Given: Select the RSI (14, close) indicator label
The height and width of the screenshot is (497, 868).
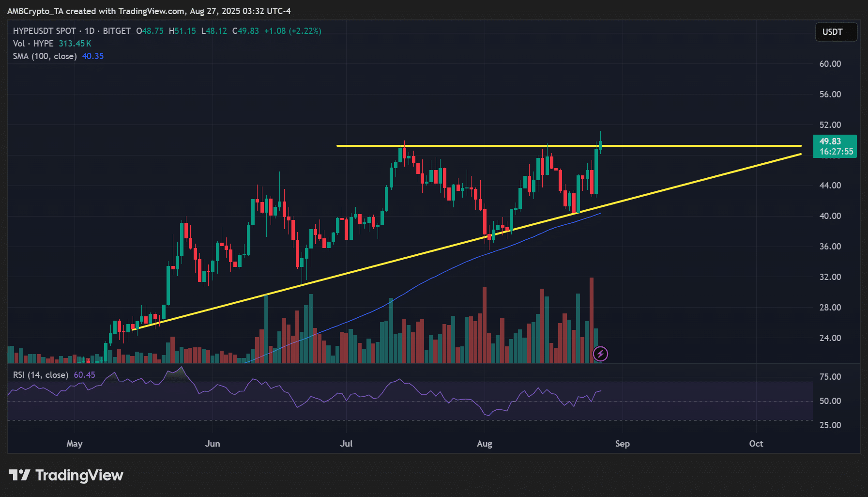Looking at the screenshot, I should [41, 375].
